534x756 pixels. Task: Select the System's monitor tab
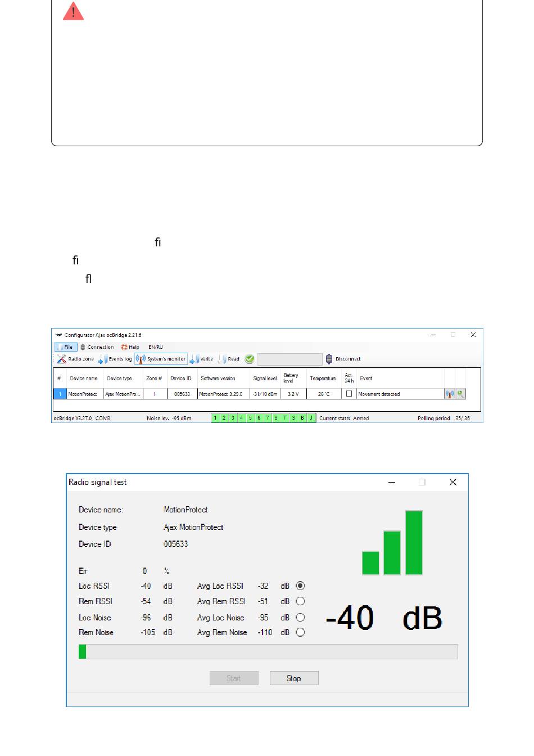161,359
